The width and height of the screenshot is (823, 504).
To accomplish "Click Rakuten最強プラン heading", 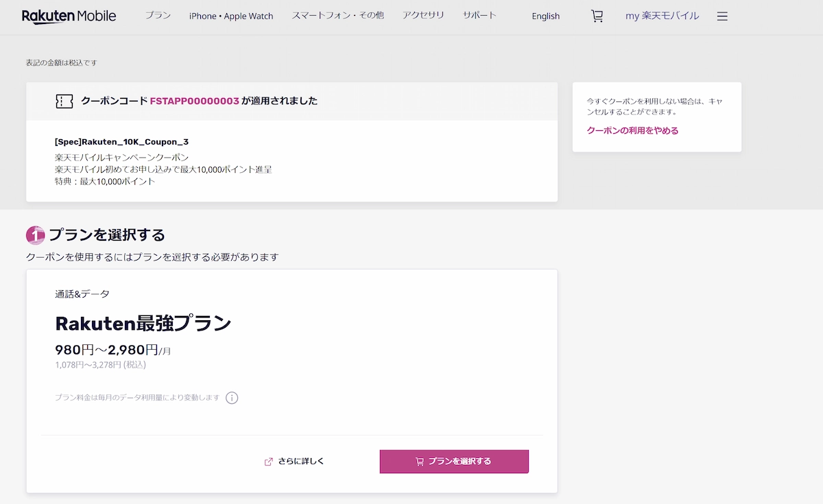I will pyautogui.click(x=143, y=323).
